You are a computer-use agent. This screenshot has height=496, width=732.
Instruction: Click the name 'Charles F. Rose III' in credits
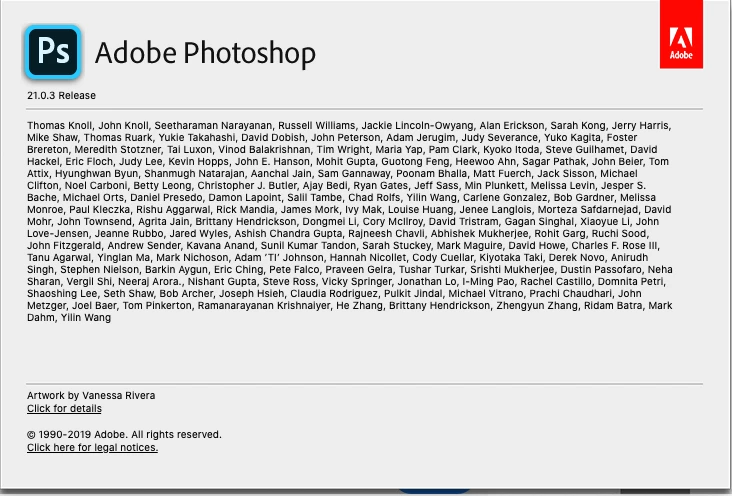pyautogui.click(x=614, y=246)
